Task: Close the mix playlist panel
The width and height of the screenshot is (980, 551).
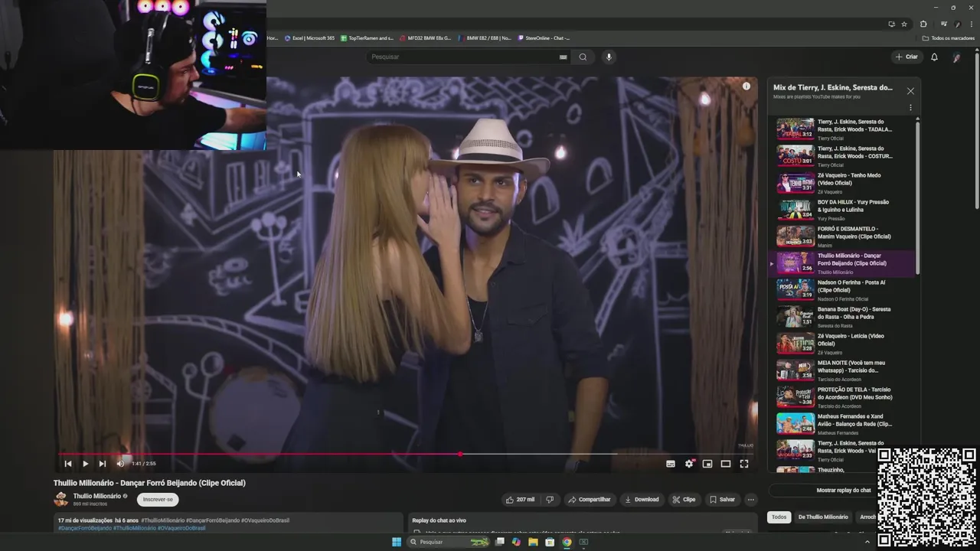Action: [910, 91]
